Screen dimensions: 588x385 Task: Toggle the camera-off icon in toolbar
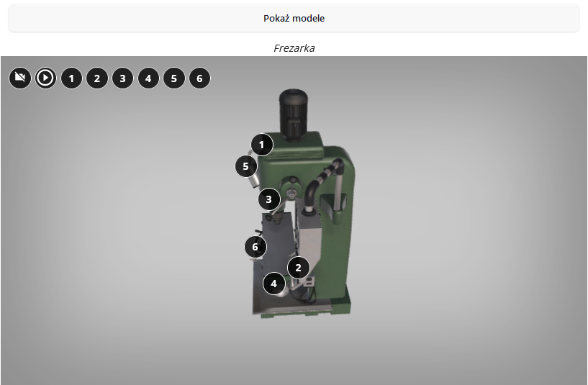(x=20, y=78)
